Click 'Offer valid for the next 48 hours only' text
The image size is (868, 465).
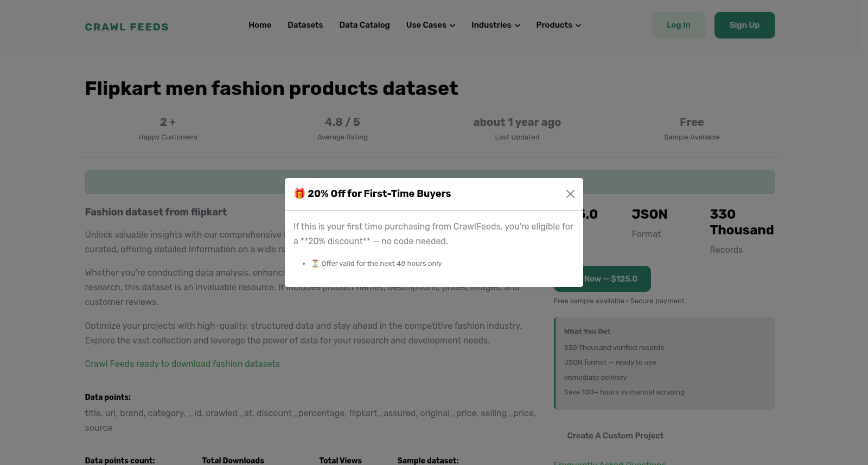381,264
